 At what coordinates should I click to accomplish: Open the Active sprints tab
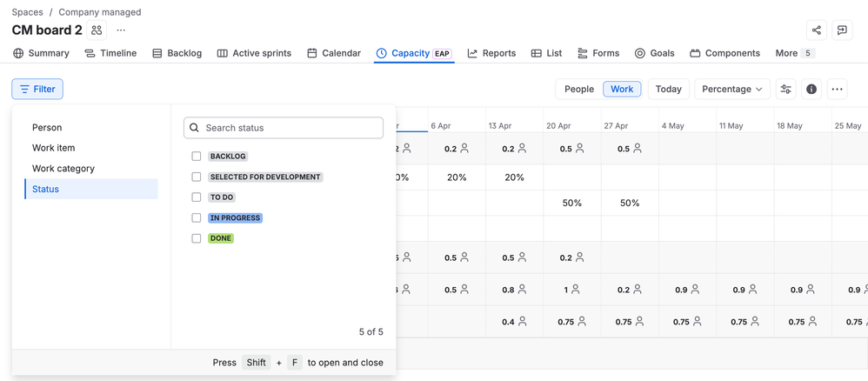click(x=254, y=53)
